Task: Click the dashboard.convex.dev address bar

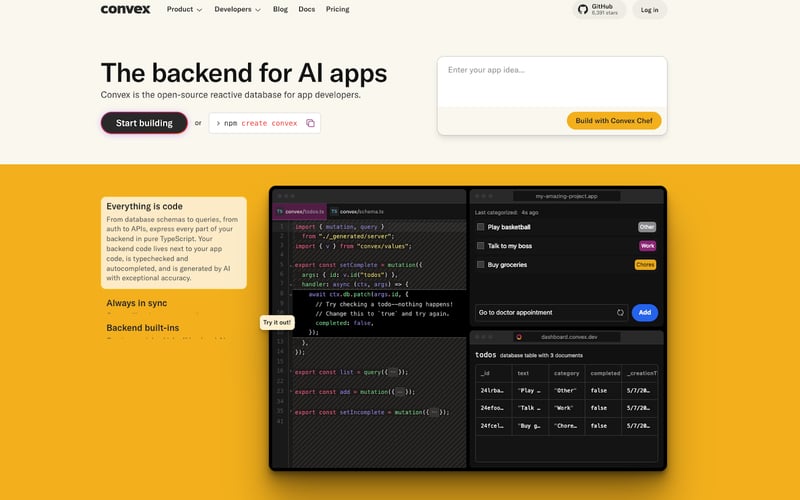Action: click(566, 337)
